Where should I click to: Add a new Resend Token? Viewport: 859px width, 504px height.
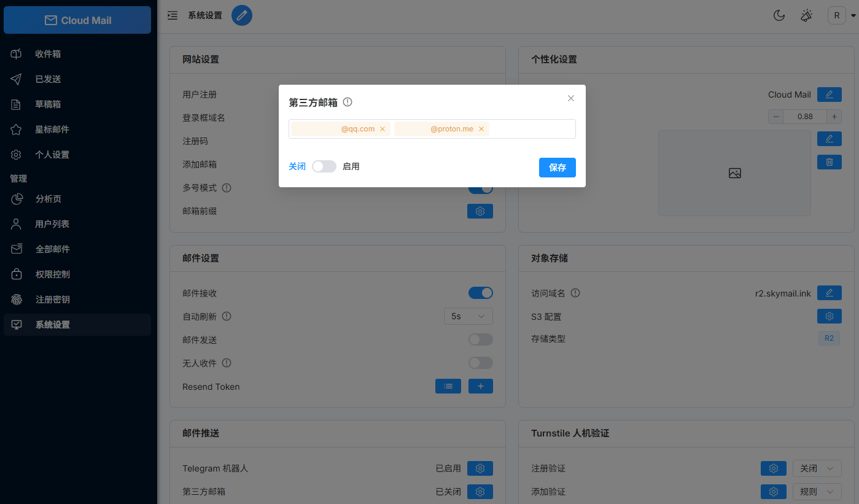point(480,386)
